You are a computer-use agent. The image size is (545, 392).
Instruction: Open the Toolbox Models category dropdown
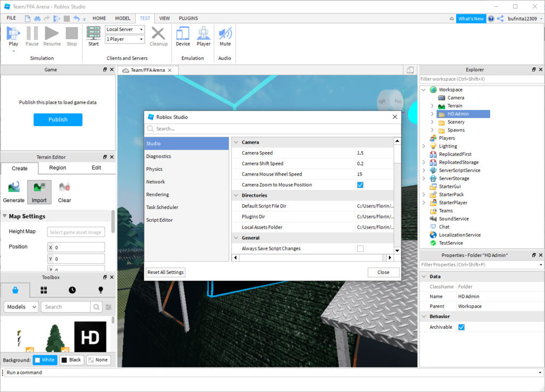click(21, 307)
